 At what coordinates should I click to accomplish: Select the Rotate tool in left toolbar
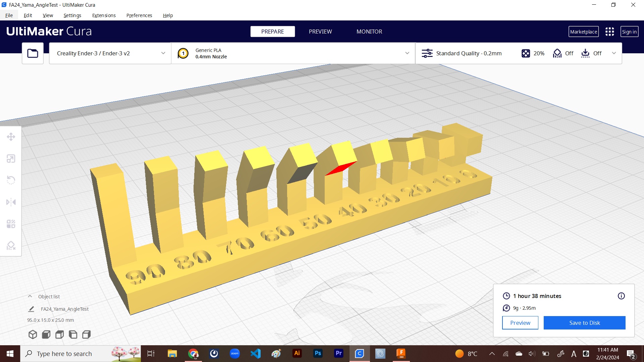(x=11, y=180)
